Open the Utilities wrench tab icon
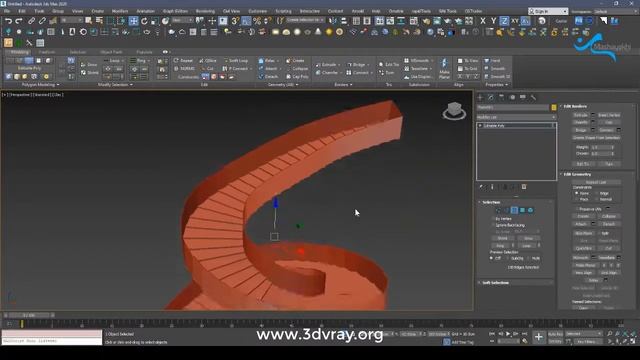 (533, 97)
